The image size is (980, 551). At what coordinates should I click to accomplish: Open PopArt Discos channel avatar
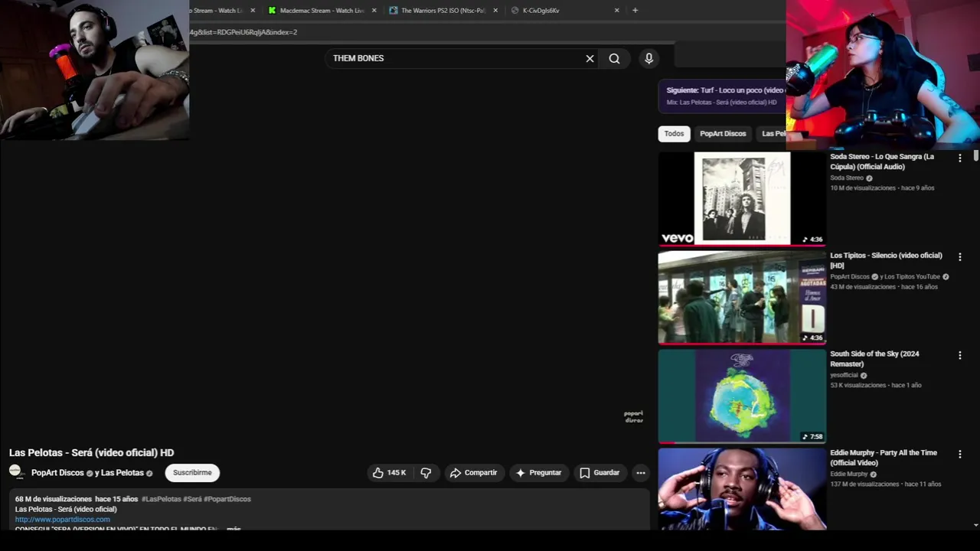(16, 472)
